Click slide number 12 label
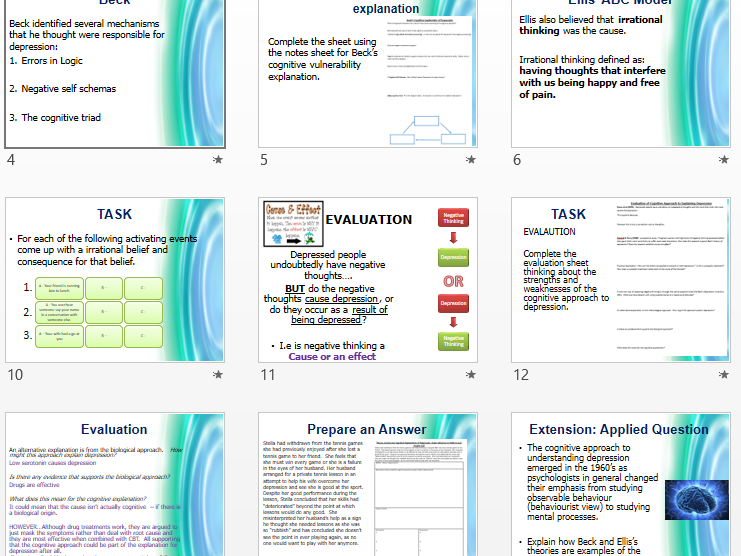This screenshot has width=741, height=556. coord(521,375)
